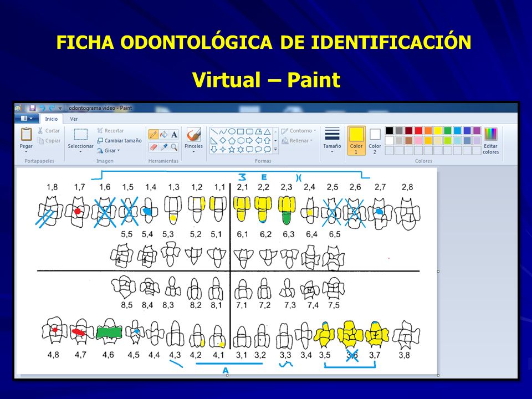Expand the Pegar dropdown arrow

26,152
